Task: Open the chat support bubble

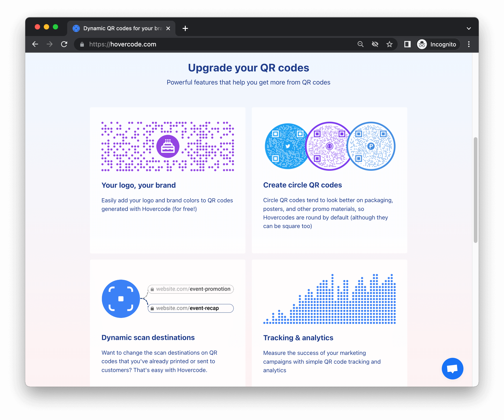Action: point(452,368)
